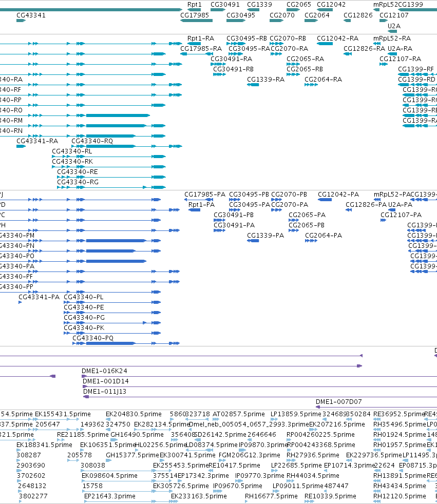Select transcript U2A-RA
437x504 pixels.
[400, 49]
